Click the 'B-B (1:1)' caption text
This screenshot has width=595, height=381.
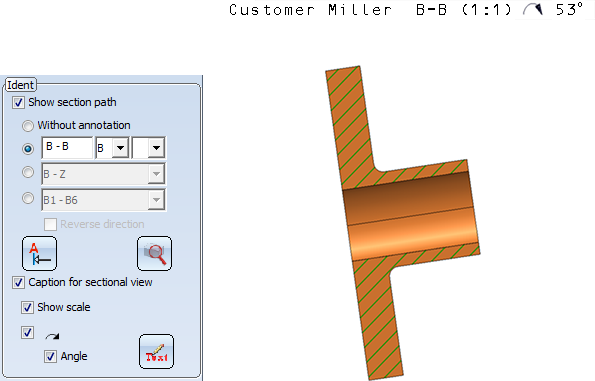[x=464, y=9]
